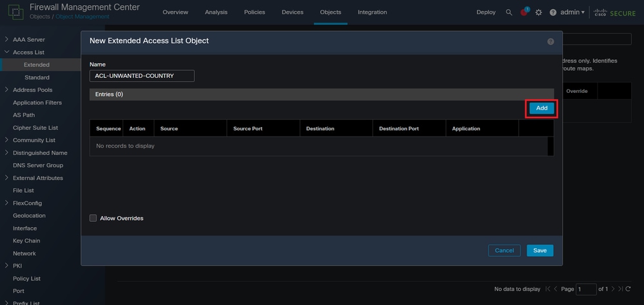The width and height of the screenshot is (644, 305).
Task: Cancel the access list dialog
Action: coord(505,250)
